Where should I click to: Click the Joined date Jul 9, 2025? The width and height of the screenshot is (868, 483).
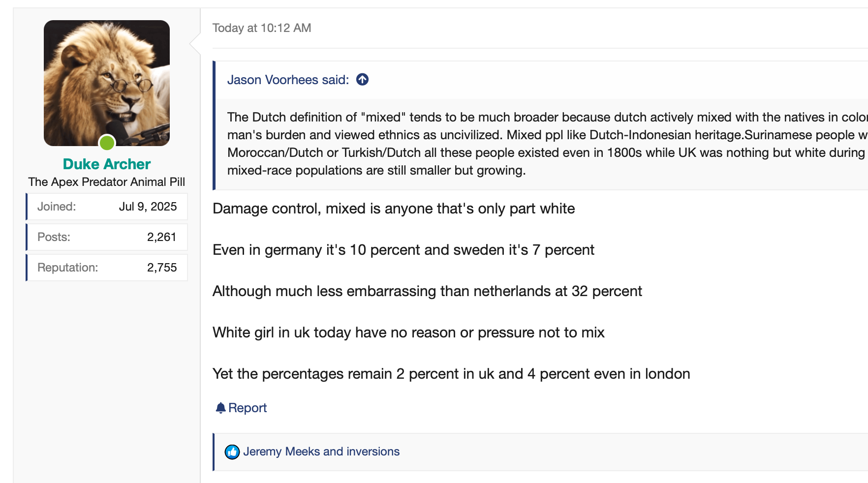[148, 207]
